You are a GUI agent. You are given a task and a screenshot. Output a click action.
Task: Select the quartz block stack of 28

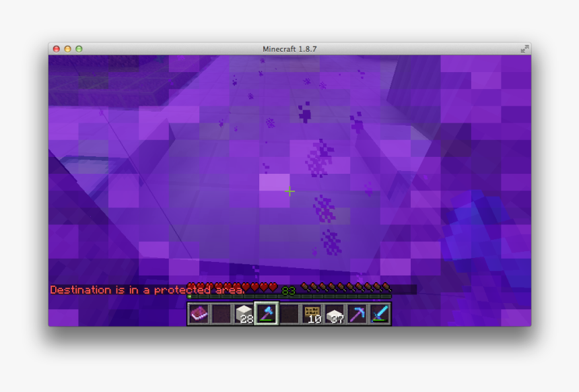pyautogui.click(x=244, y=314)
